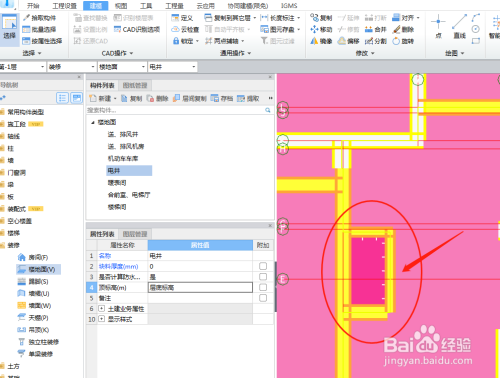Run 云检查 cloud check

(185, 30)
